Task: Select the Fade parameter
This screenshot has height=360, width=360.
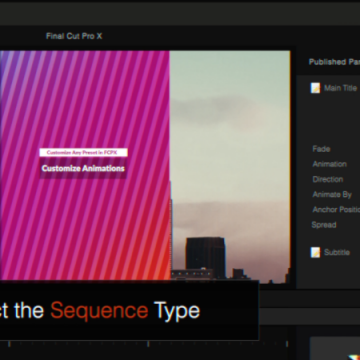Action: [321, 149]
